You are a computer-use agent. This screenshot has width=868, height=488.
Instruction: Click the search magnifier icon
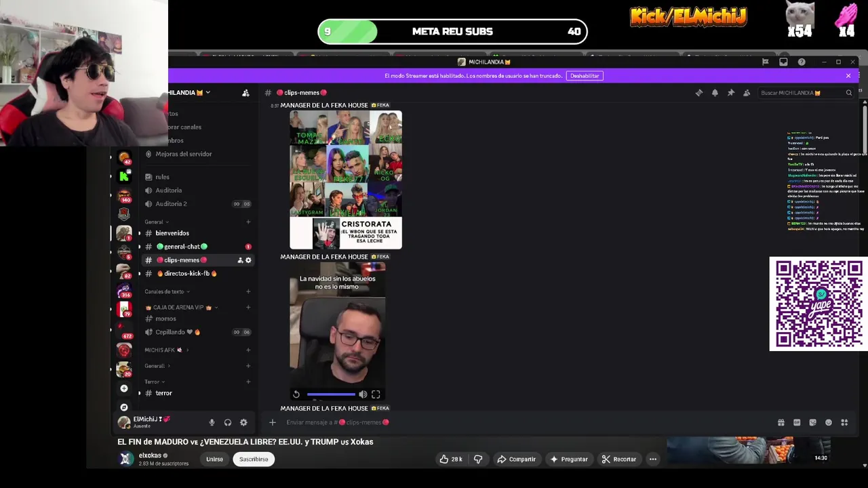click(x=848, y=93)
